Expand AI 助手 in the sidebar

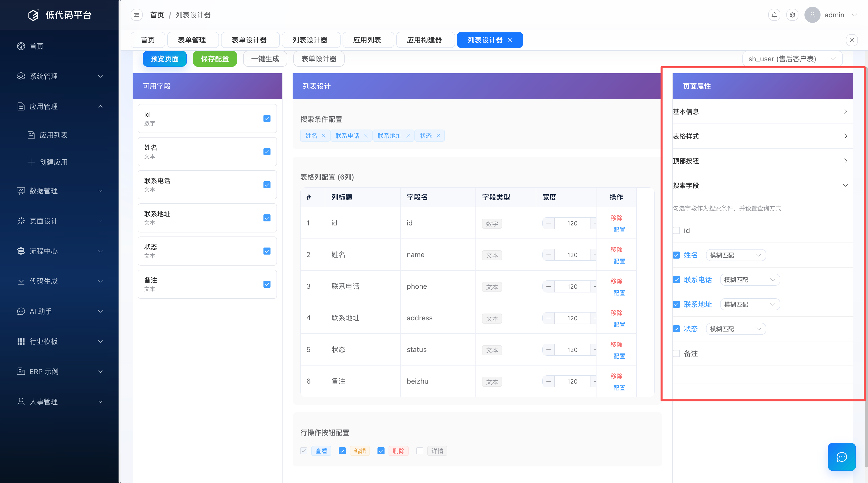(59, 311)
